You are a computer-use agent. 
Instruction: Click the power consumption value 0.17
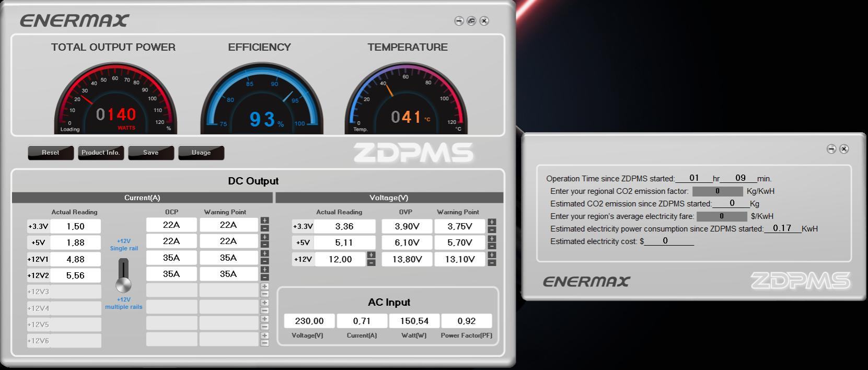(x=782, y=228)
